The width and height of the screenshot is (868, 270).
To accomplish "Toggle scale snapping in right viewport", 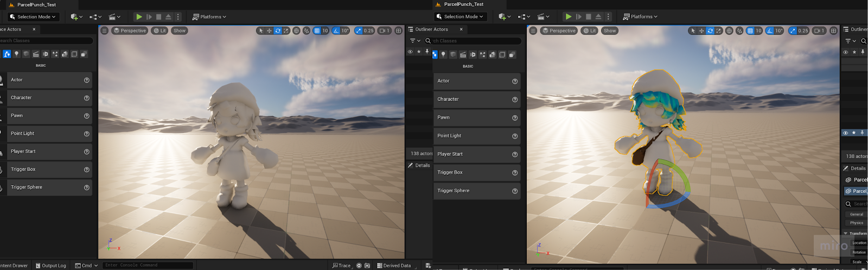I will tap(793, 31).
